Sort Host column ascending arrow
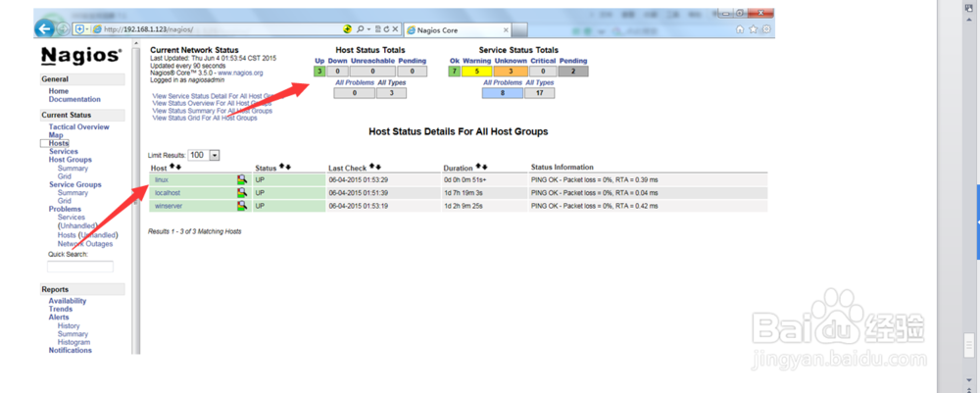Screen dimensions: 980x393 171,167
